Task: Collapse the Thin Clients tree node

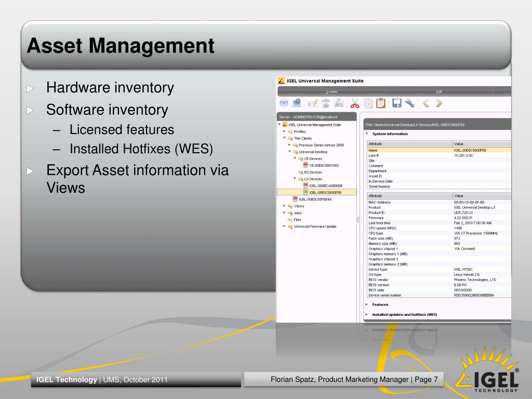Action: click(x=284, y=138)
